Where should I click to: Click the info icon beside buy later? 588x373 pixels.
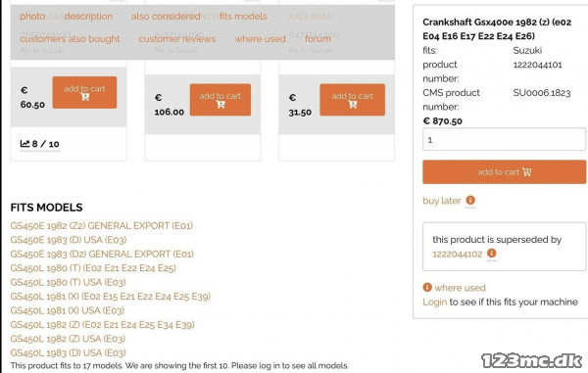click(x=470, y=201)
